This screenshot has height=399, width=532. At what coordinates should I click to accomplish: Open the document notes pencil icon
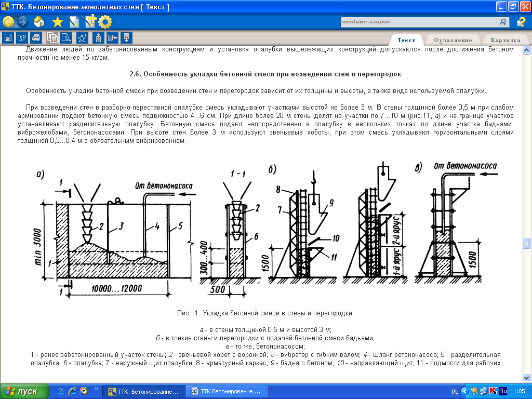pos(73,22)
